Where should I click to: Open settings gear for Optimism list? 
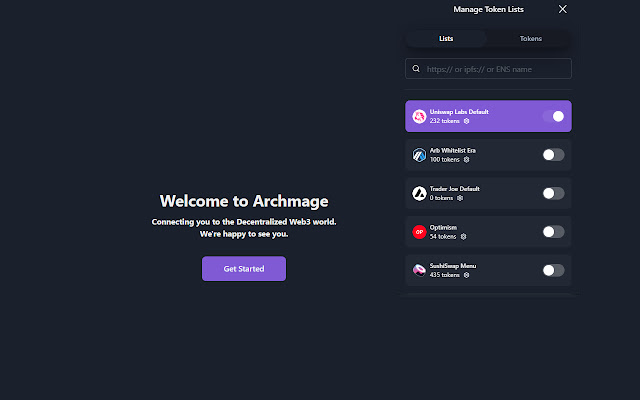click(x=463, y=237)
